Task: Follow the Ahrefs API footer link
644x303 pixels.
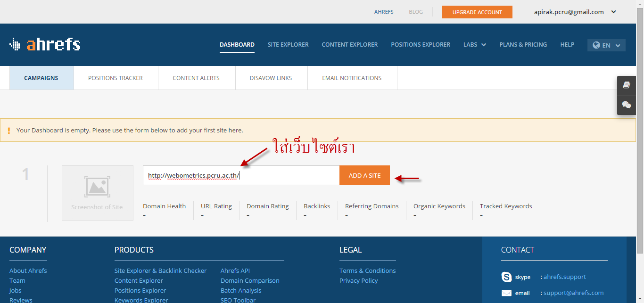Action: [235, 270]
